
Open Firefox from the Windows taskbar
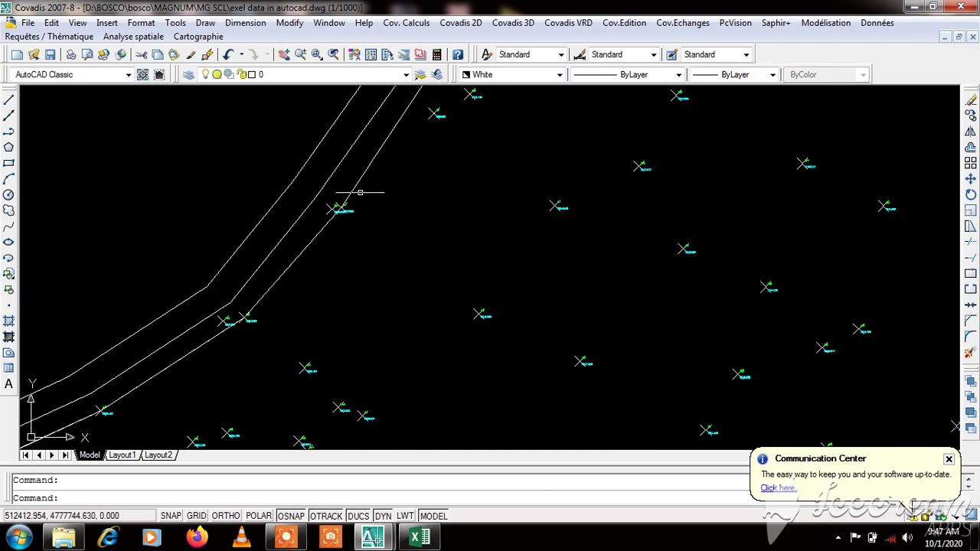[x=198, y=537]
